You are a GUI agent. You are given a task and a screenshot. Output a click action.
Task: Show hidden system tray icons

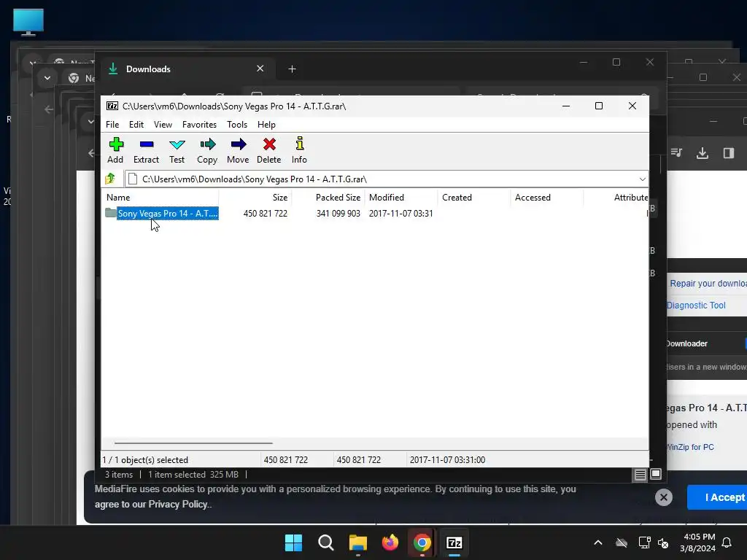[598, 542]
